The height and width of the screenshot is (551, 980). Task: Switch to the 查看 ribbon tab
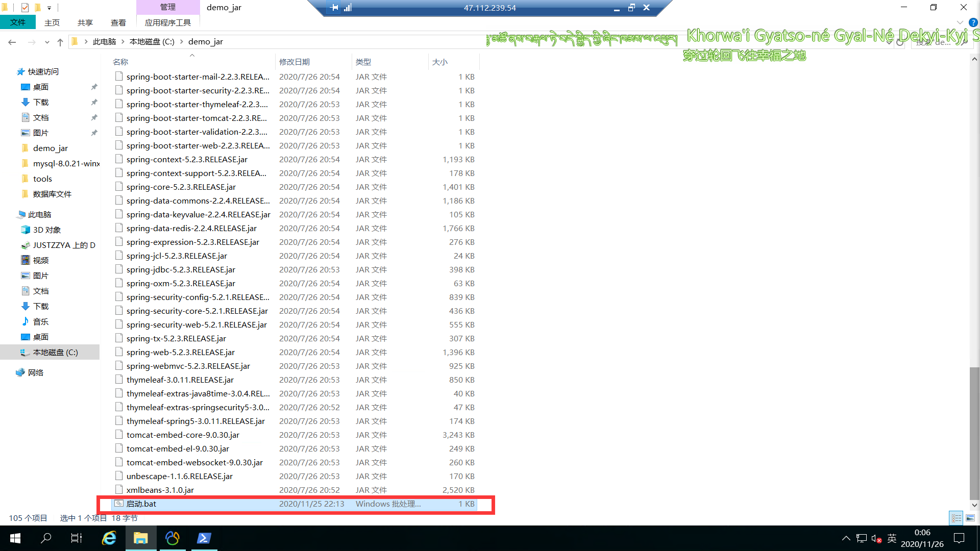(118, 22)
